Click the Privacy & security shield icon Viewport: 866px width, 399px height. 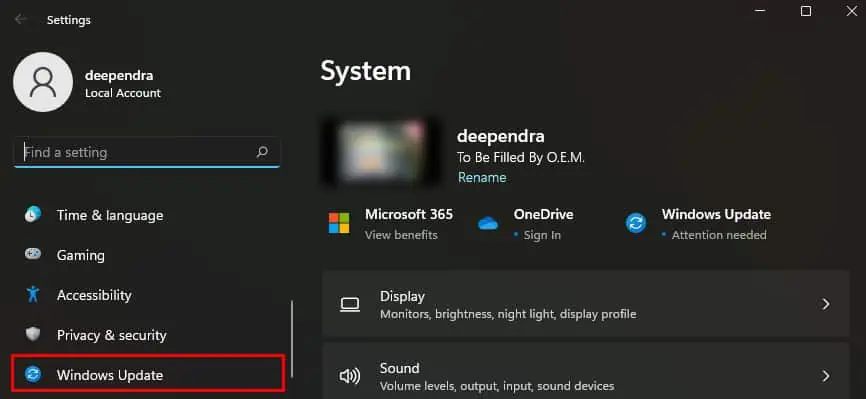(33, 334)
